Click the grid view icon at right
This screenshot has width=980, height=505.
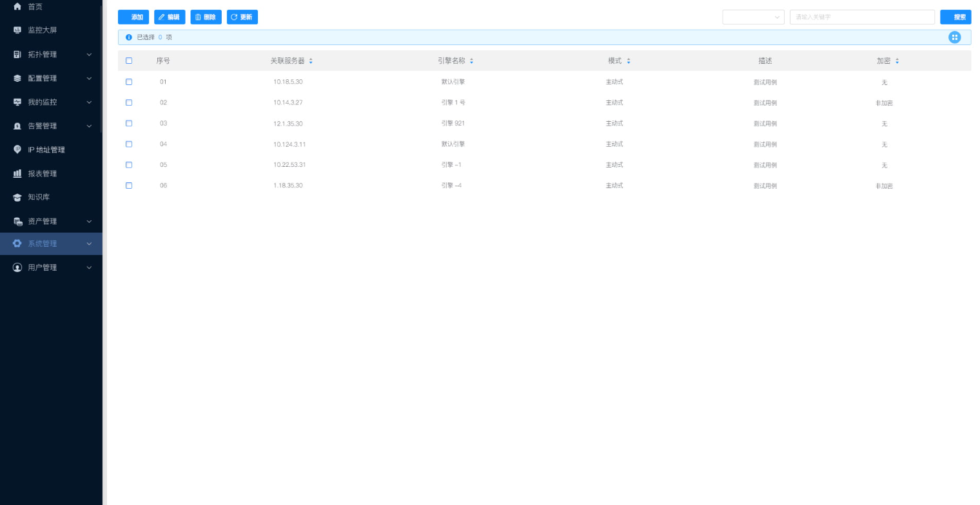tap(954, 37)
